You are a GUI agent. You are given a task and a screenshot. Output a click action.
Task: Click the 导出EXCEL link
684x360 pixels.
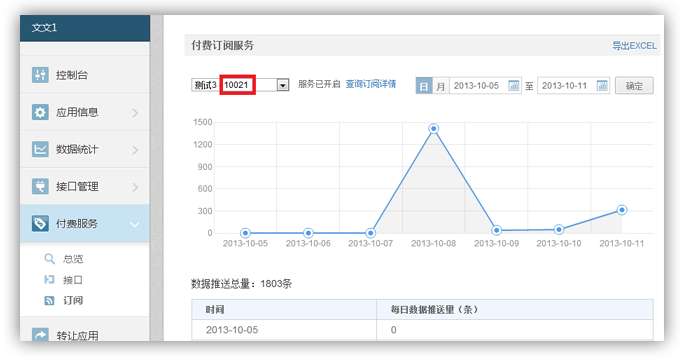click(634, 46)
